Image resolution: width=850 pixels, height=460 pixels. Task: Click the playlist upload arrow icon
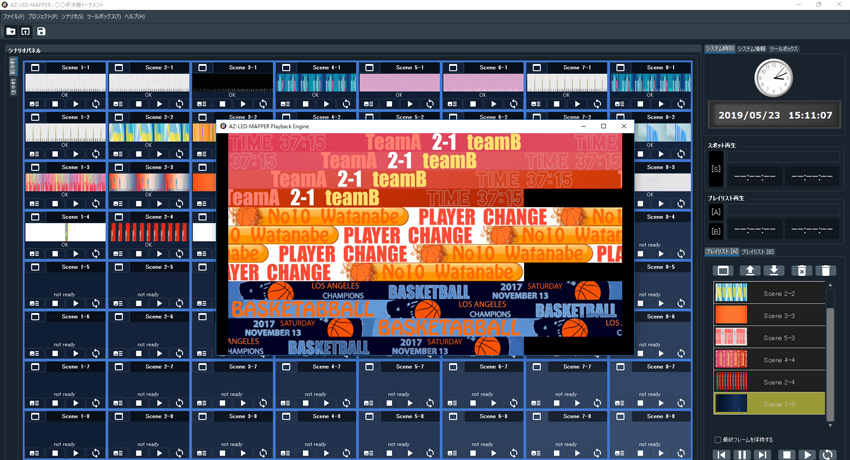pyautogui.click(x=749, y=271)
